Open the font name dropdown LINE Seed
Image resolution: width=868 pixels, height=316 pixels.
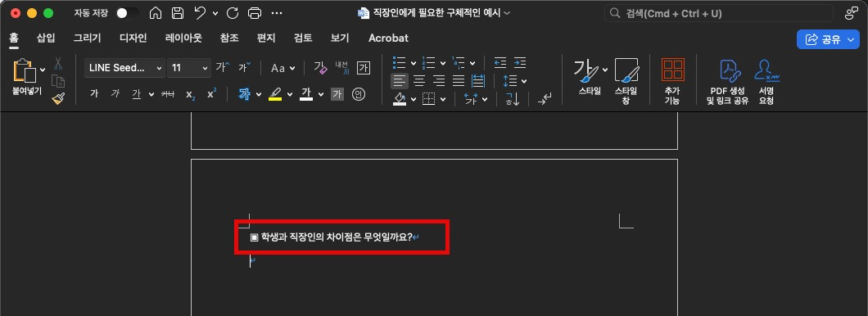pyautogui.click(x=124, y=67)
